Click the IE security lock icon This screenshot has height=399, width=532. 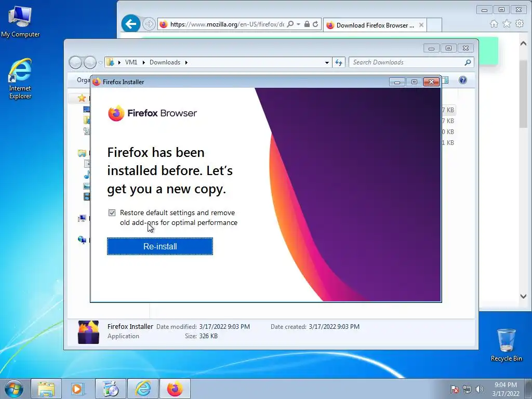point(307,24)
